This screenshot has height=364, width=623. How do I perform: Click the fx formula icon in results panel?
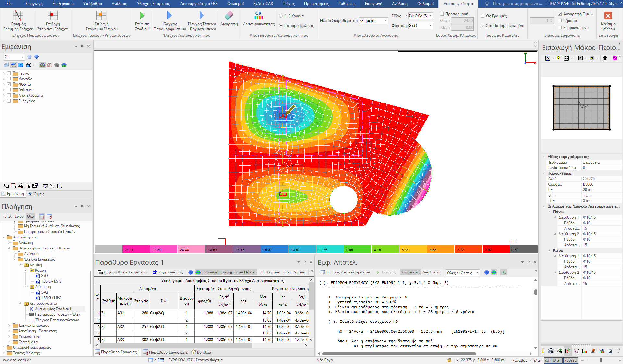point(504,273)
